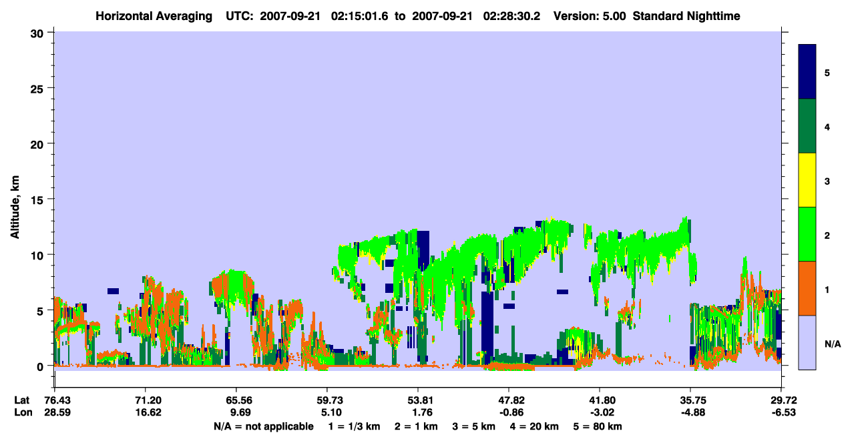Click the dark blue colorbar segment labeled 5
Image resolution: width=868 pixels, height=445 pixels.
coord(807,71)
